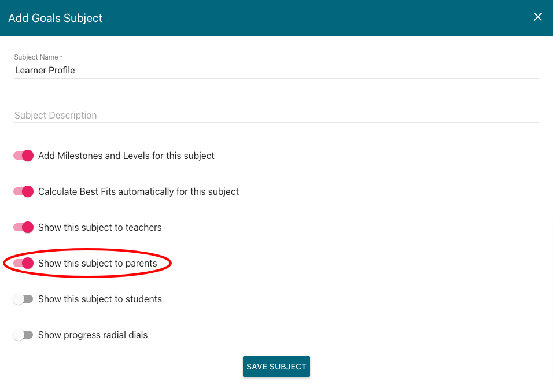Switch off Show this subject to parents
553x392 pixels.
point(23,263)
